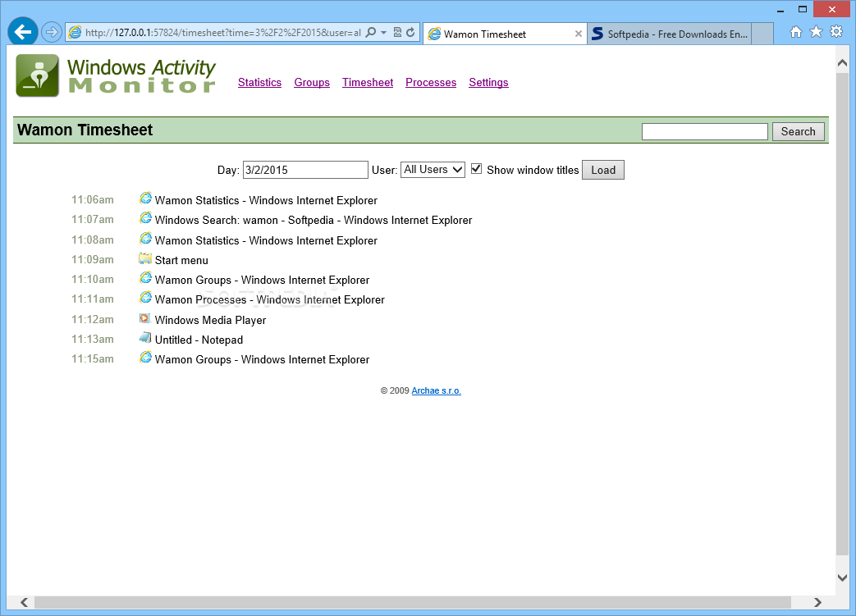Select the Start menu entry text

181,260
